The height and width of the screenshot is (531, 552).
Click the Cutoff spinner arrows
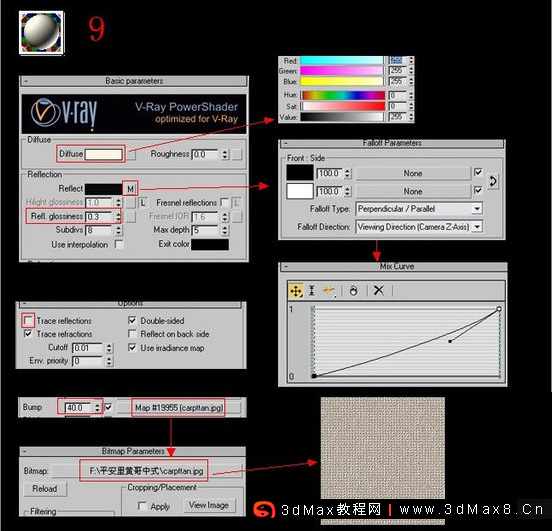coord(109,348)
